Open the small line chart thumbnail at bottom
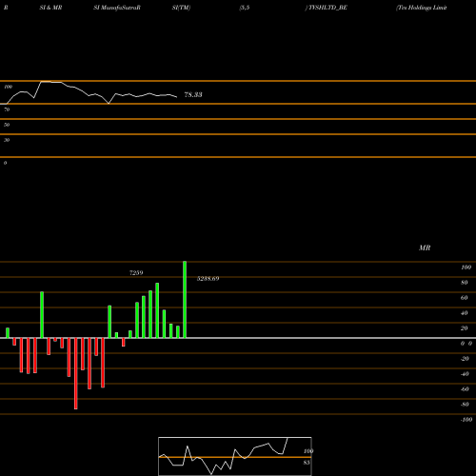The image size is (476, 476). [x=235, y=456]
